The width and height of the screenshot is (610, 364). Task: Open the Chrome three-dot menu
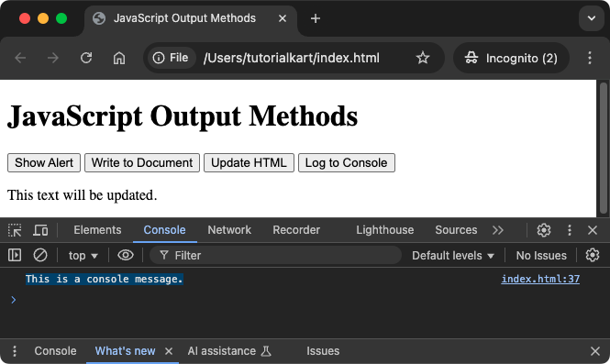(x=590, y=58)
